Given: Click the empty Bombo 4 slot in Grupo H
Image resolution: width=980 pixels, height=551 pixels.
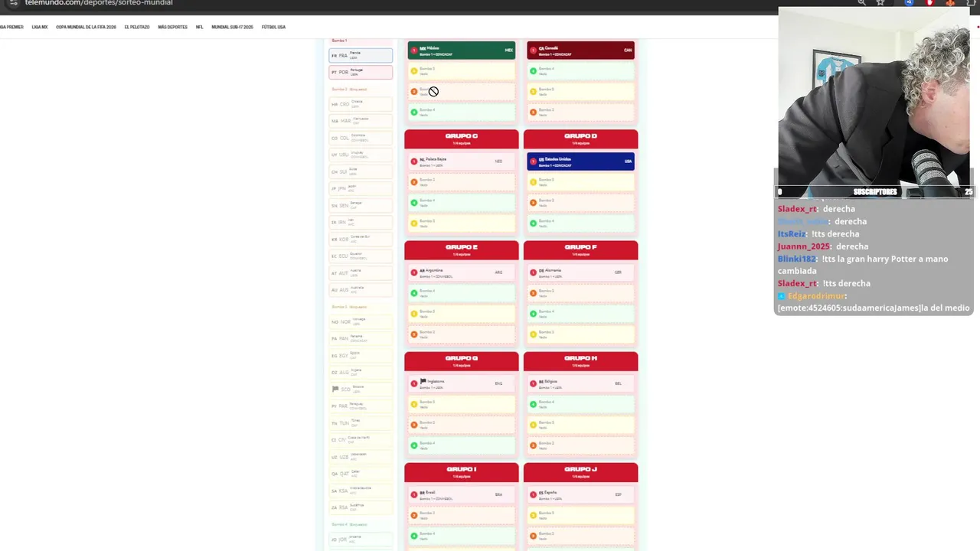Looking at the screenshot, I should tap(580, 404).
